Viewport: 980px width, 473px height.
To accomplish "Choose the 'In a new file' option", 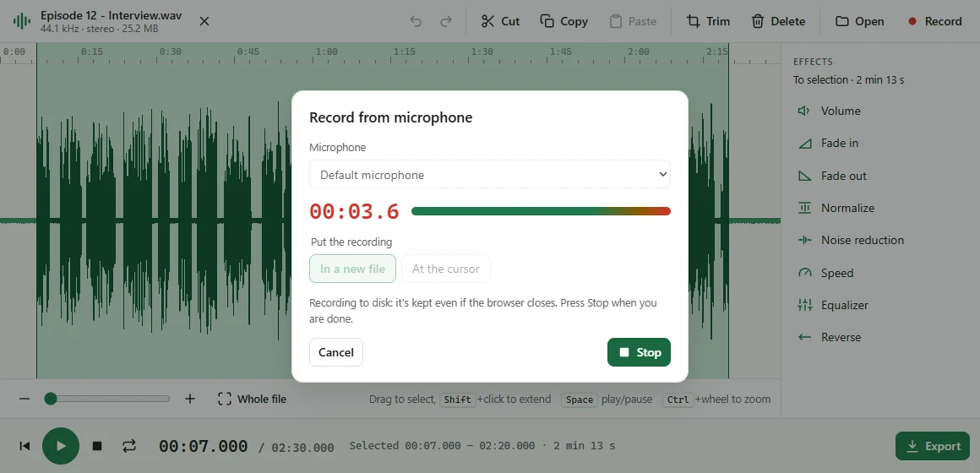I will point(352,269).
